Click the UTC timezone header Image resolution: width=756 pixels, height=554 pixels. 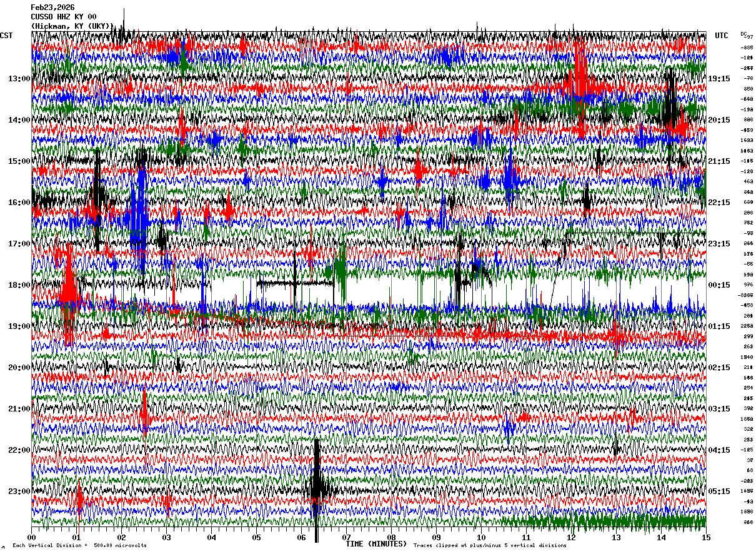pos(721,36)
